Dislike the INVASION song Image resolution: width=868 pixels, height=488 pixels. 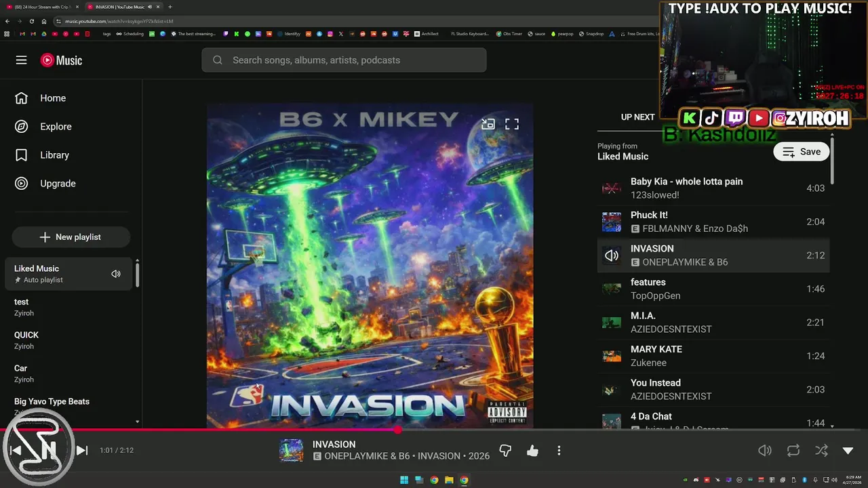point(505,450)
